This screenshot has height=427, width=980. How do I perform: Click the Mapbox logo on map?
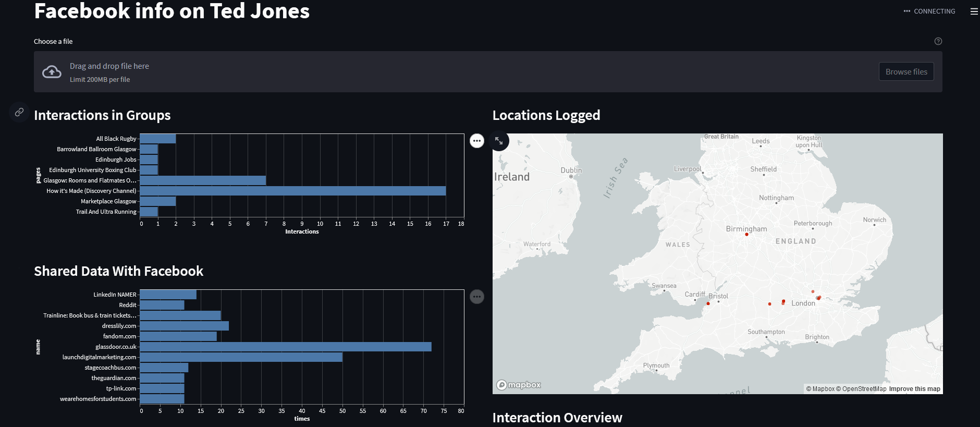[519, 385]
